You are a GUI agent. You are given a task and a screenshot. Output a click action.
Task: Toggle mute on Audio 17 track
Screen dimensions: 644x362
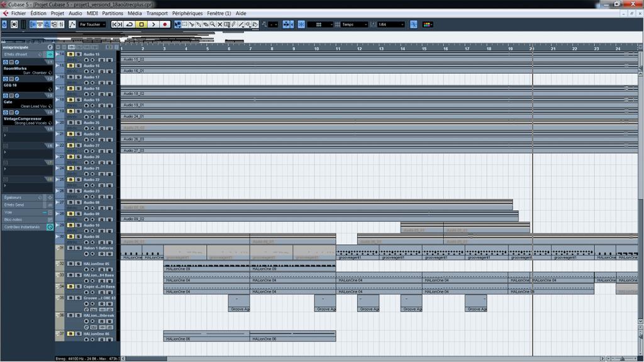coord(70,77)
